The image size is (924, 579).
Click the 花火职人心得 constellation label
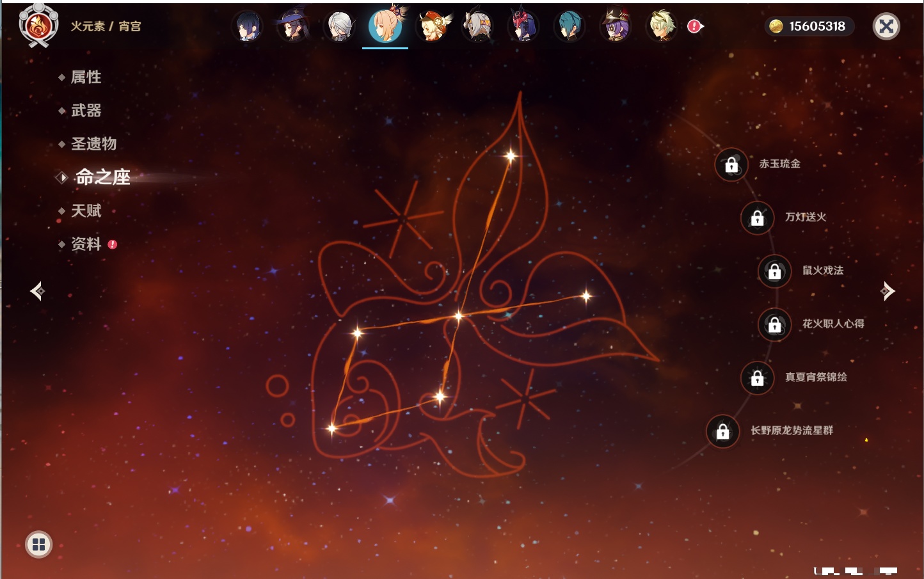click(834, 324)
